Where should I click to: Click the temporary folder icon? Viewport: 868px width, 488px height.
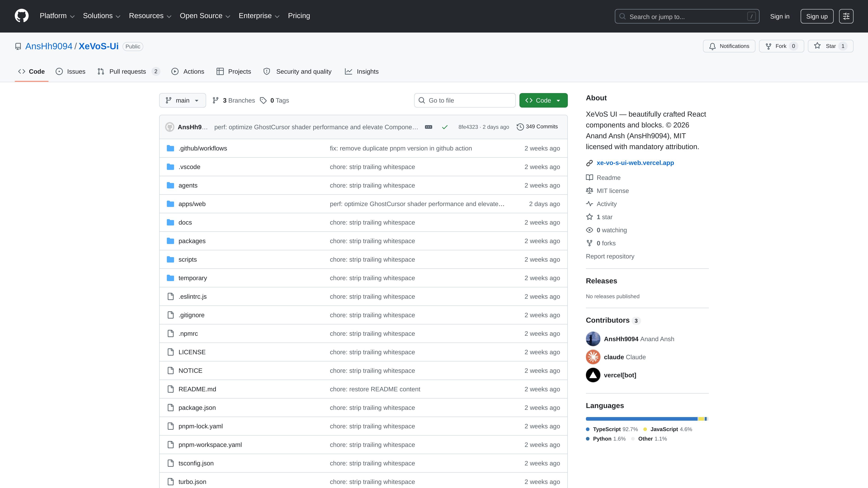[170, 278]
